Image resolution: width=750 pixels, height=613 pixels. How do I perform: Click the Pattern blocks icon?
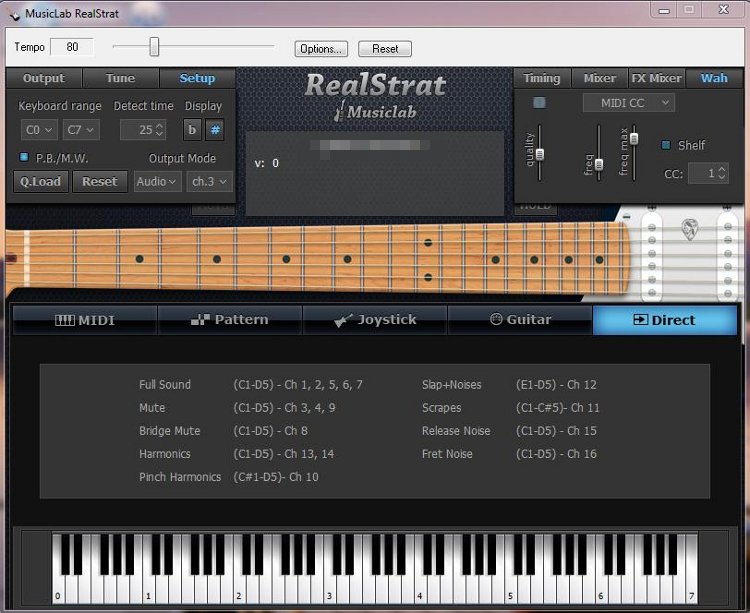200,320
